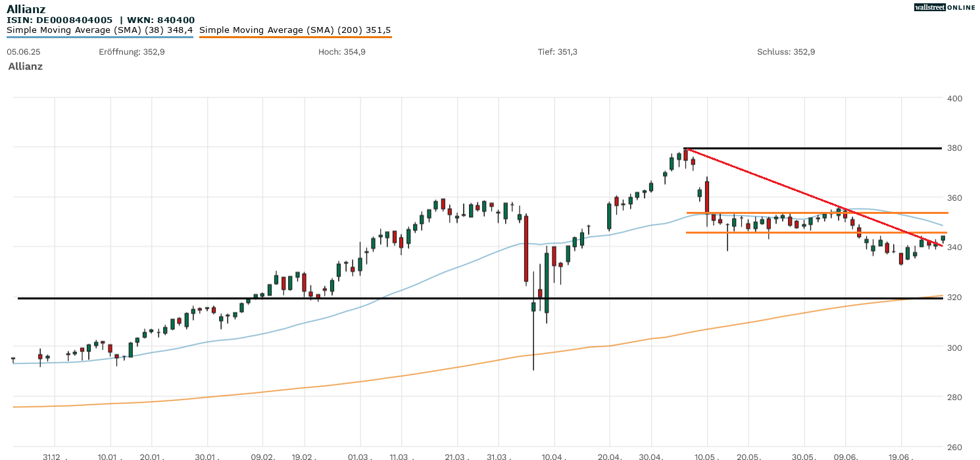Select the red downtrend line
The image size is (980, 460).
click(789, 186)
